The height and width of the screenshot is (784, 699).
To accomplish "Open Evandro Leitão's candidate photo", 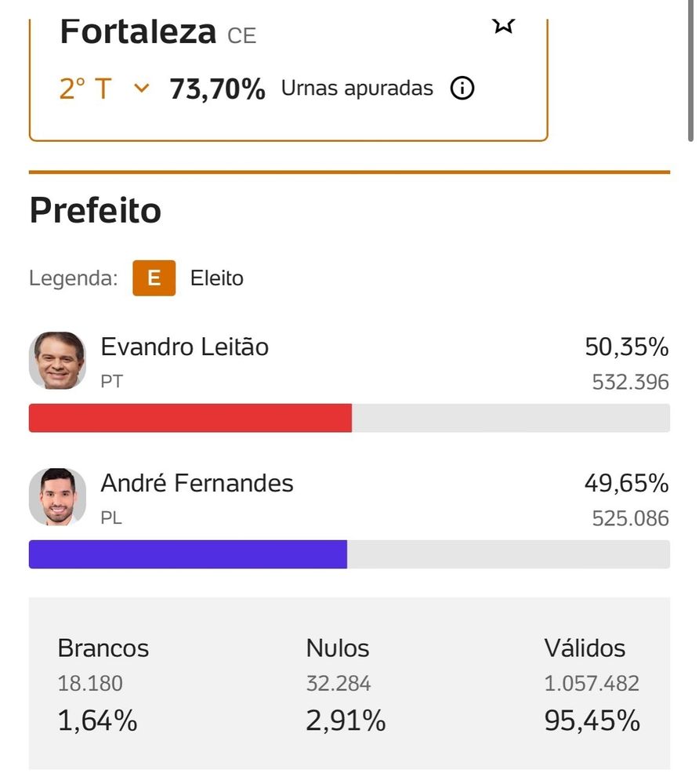I will [x=57, y=361].
